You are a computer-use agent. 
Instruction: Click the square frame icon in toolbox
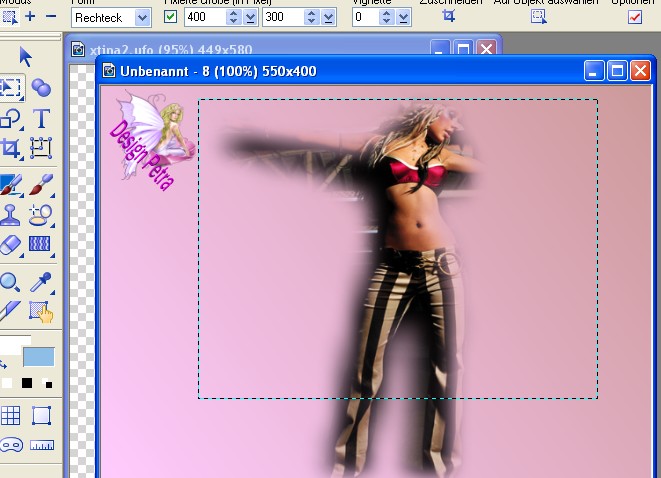41,416
